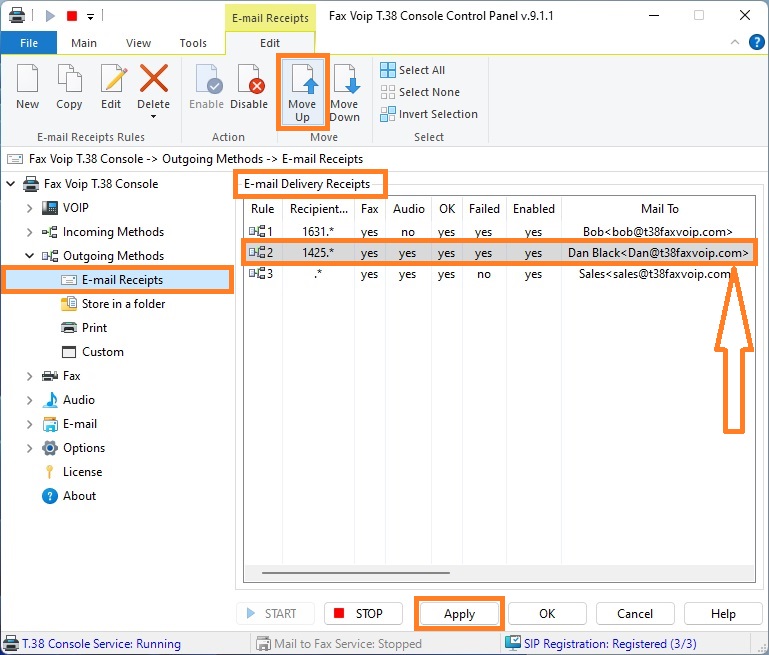Click the E-mail tree icon

pyautogui.click(x=50, y=424)
